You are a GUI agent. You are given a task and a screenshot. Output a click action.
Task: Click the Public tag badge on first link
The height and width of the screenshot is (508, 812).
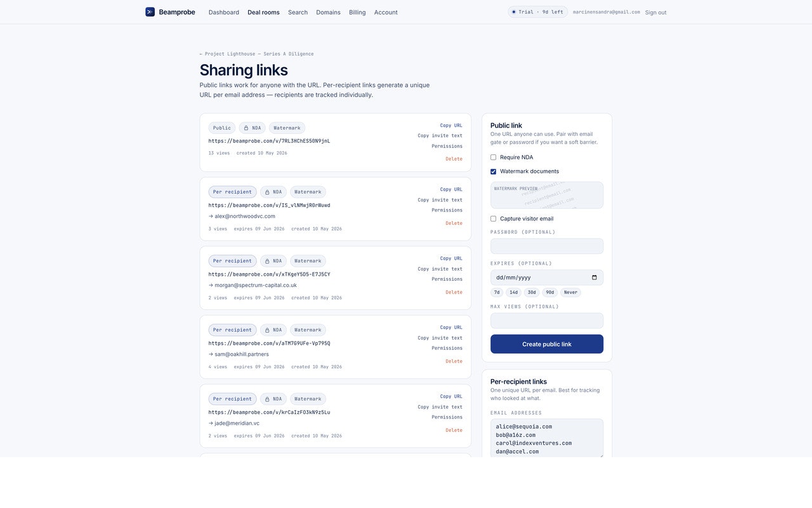pos(222,128)
